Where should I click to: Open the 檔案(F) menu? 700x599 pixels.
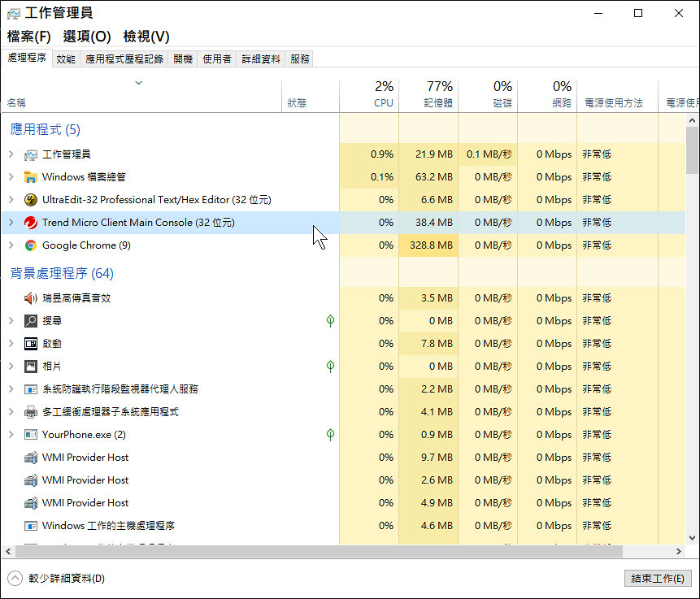(x=29, y=37)
